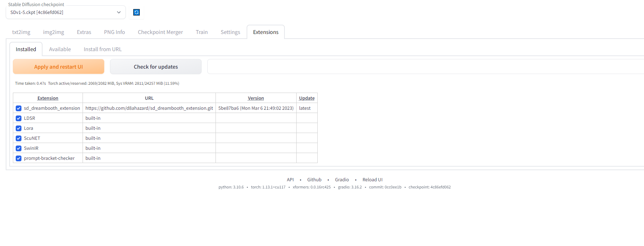Open the Github footer link
The height and width of the screenshot is (246, 644).
coord(314,180)
